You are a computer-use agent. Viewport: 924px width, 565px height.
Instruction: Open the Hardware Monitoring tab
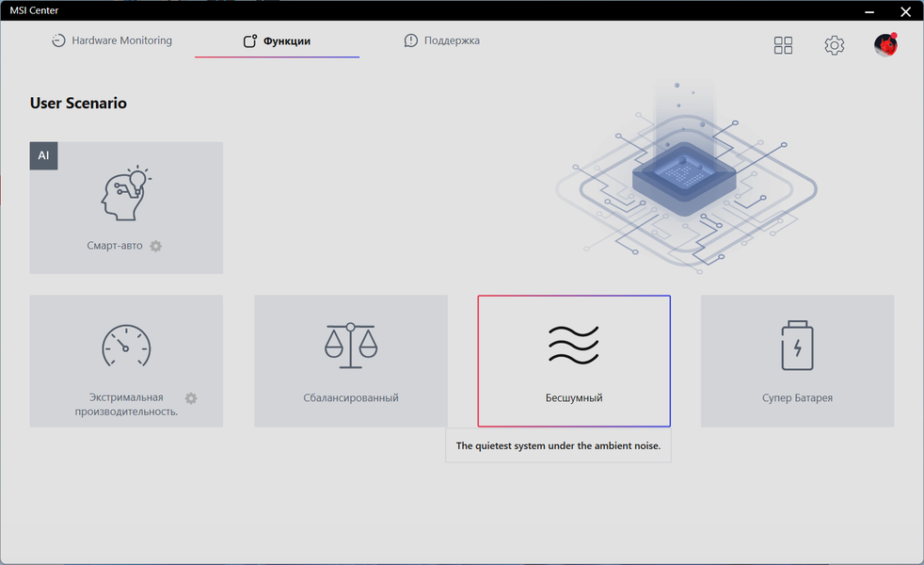pos(112,40)
